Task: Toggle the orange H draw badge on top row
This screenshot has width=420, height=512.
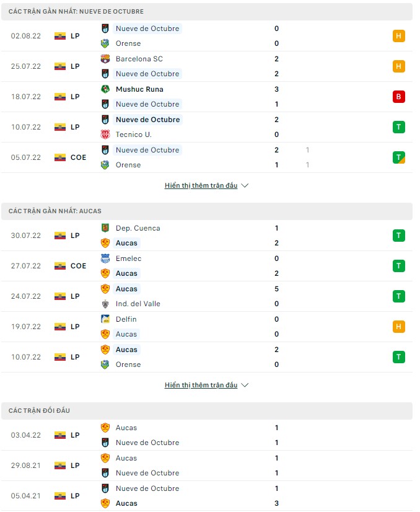Action: (398, 36)
